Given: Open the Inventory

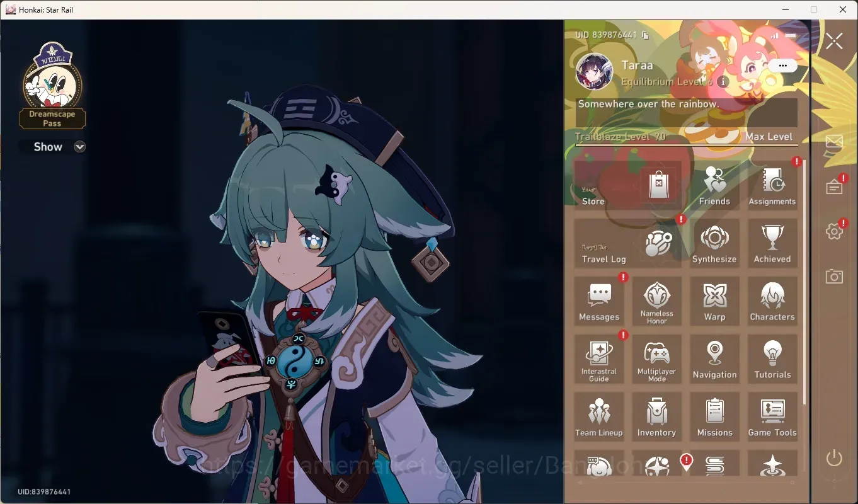Looking at the screenshot, I should (657, 417).
